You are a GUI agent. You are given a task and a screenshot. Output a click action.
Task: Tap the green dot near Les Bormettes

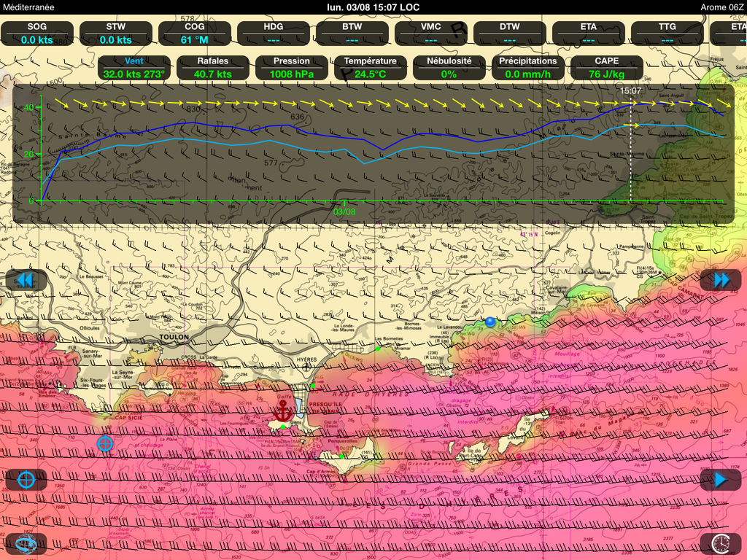378,349
